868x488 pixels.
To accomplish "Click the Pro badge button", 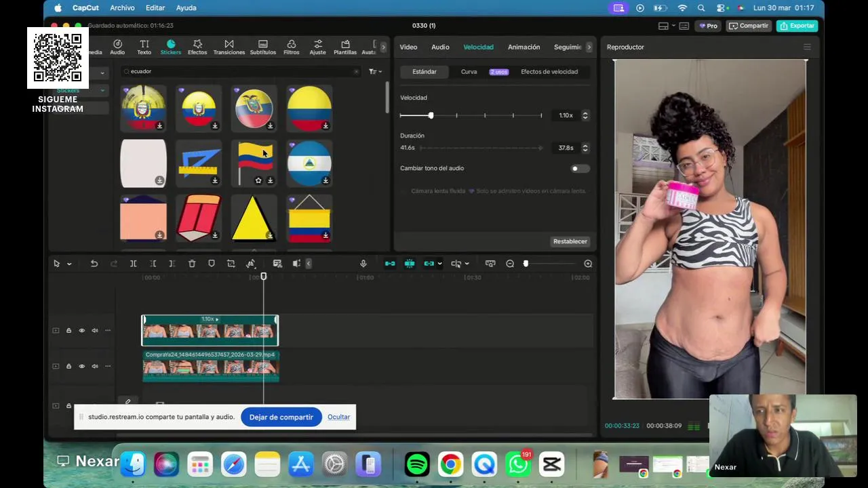I will click(x=707, y=26).
